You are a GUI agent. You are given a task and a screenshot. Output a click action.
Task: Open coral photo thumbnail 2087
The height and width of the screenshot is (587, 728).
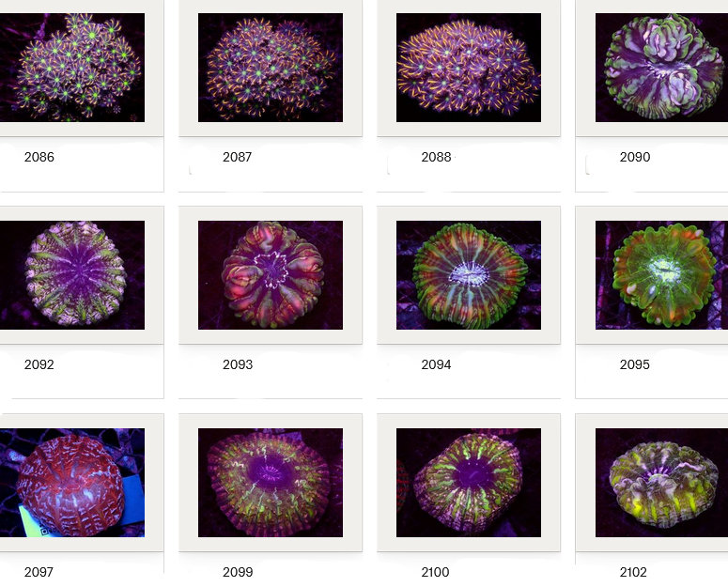point(271,68)
